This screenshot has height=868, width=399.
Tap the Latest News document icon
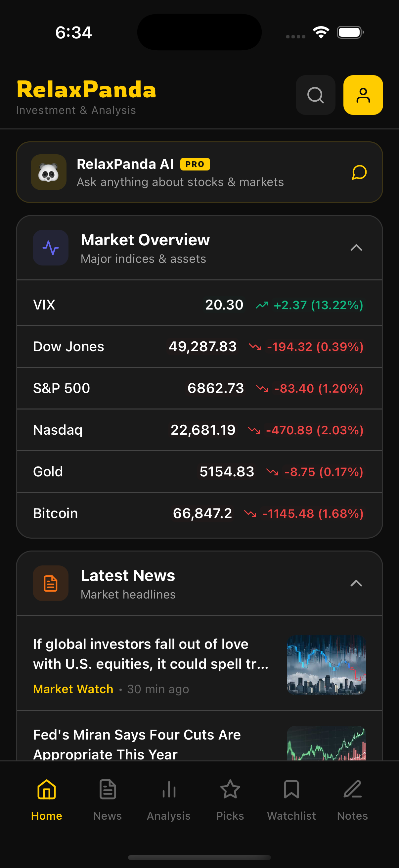51,583
